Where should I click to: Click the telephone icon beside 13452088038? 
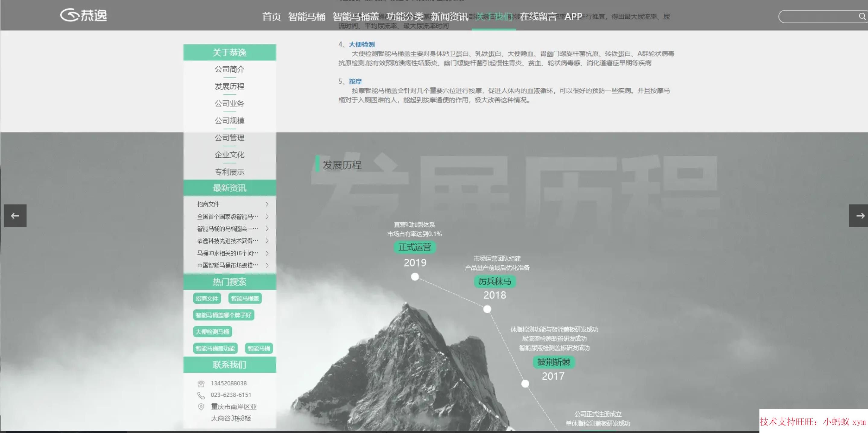click(201, 384)
